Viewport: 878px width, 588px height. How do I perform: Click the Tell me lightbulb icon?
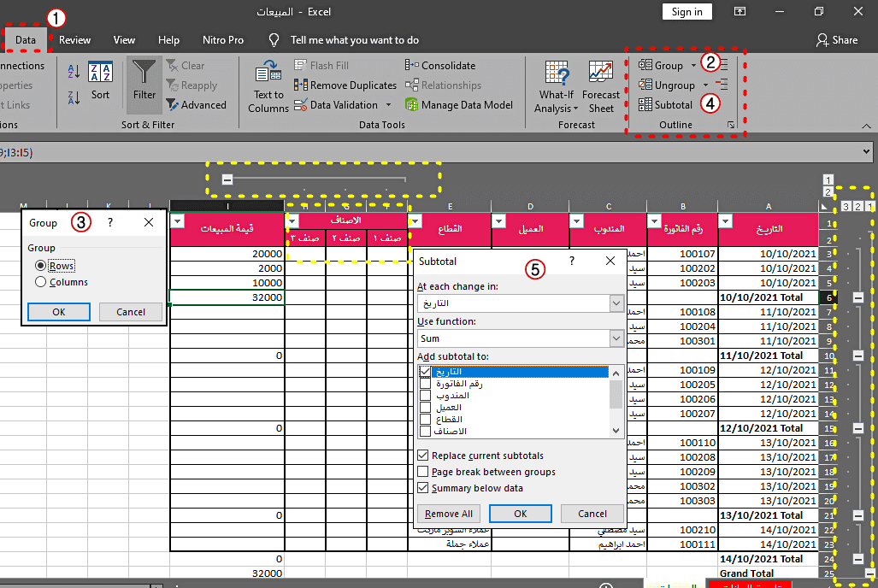[x=274, y=40]
